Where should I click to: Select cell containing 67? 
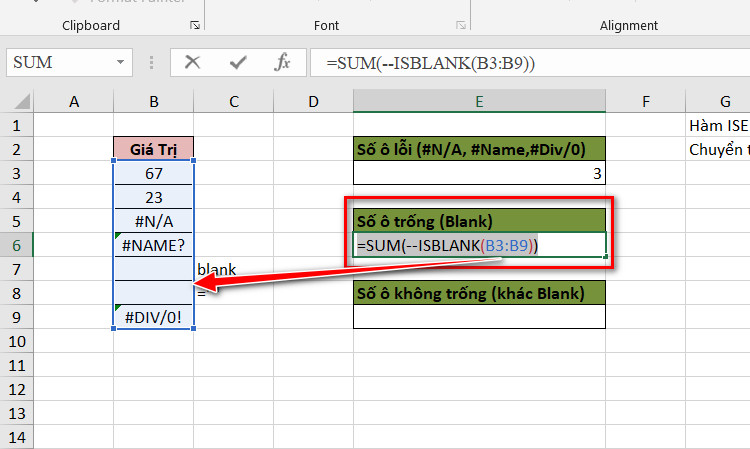pyautogui.click(x=154, y=173)
